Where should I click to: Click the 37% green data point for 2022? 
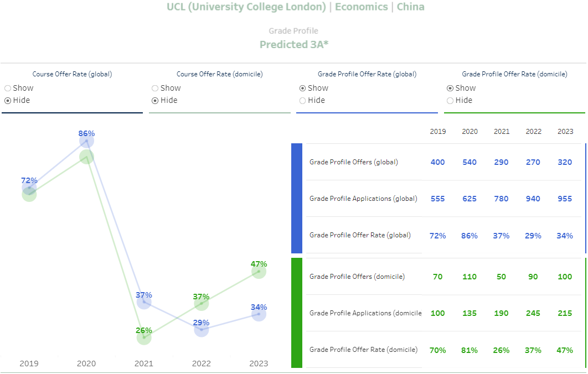point(202,304)
